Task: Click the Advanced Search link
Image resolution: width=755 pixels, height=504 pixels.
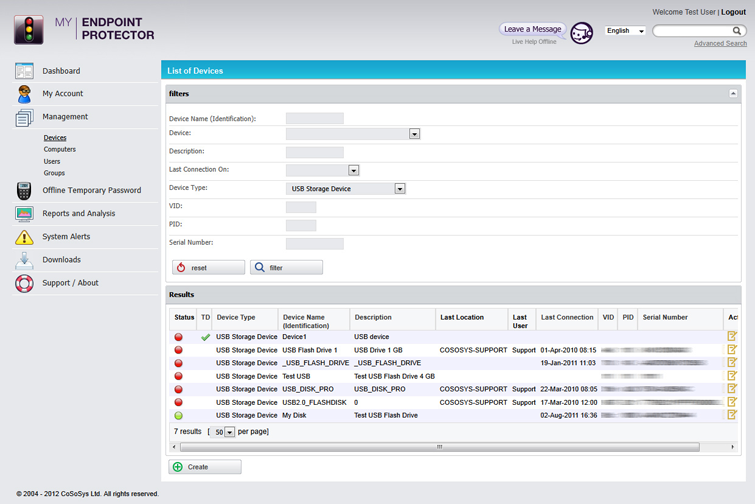Action: (720, 43)
